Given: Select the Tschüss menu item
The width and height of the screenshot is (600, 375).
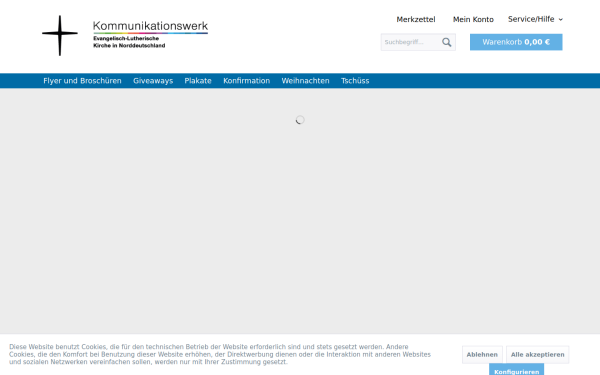Looking at the screenshot, I should click(x=355, y=81).
